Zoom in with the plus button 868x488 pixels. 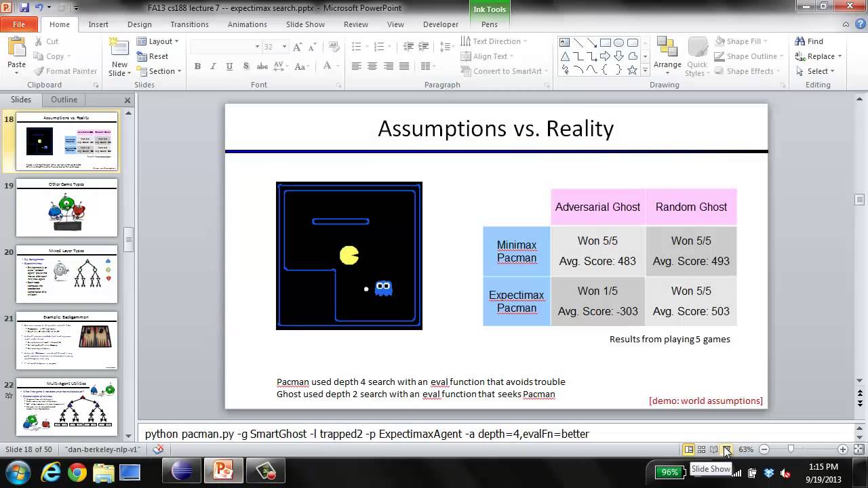point(843,449)
